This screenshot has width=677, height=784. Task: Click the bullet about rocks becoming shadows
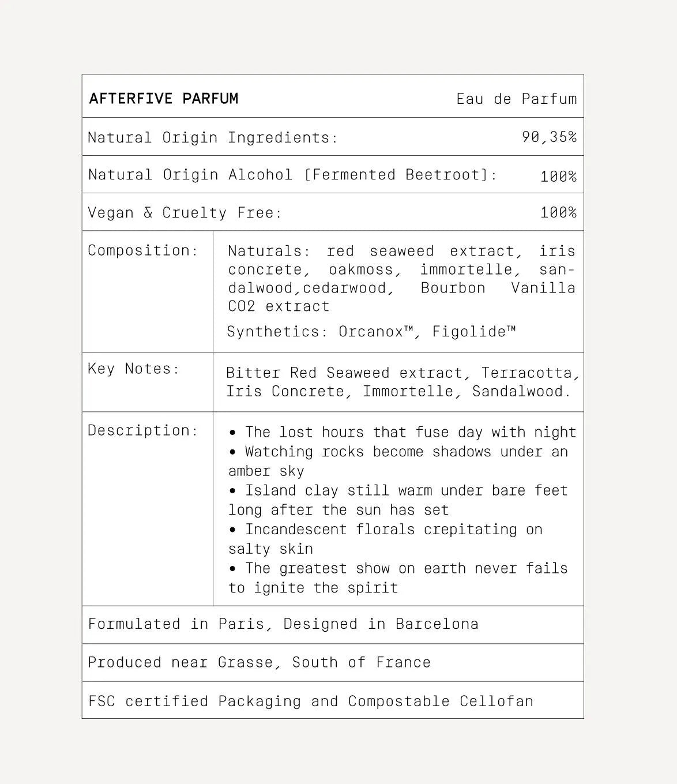(x=398, y=461)
